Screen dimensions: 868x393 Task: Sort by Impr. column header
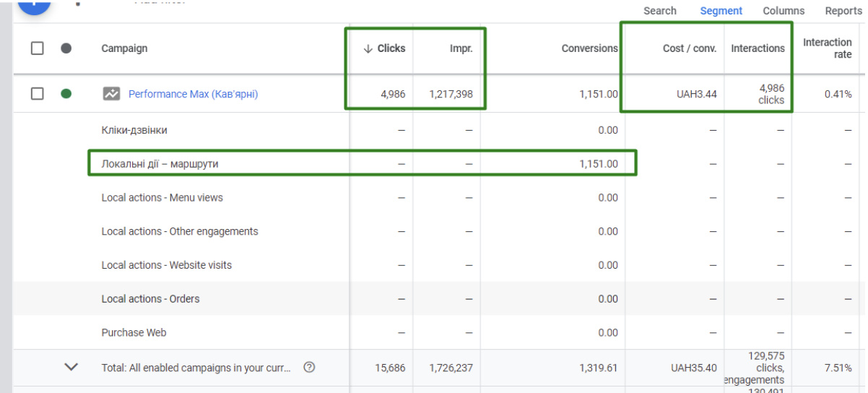460,48
